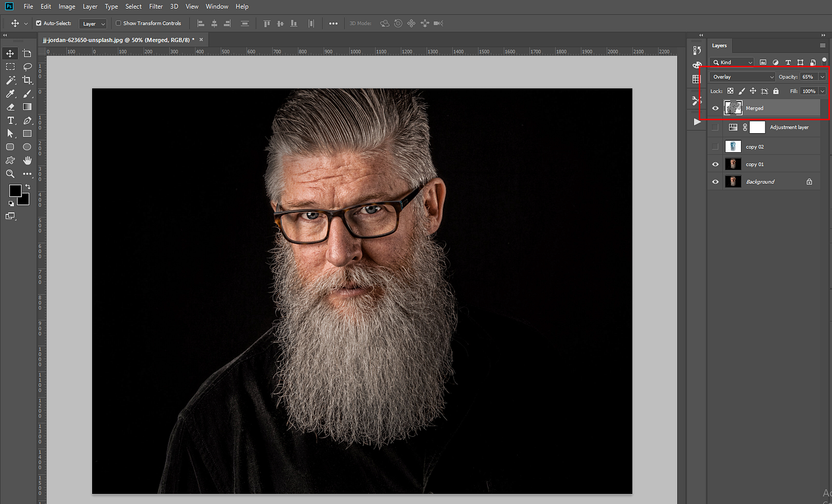Screen dimensions: 832x504
Task: Select the Eyedropper tool
Action: [x=10, y=94]
